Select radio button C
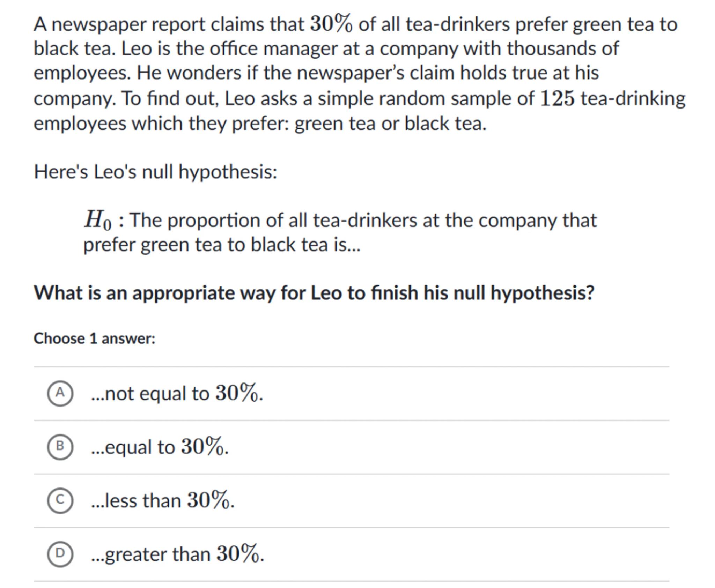This screenshot has height=588, width=715. [x=60, y=500]
